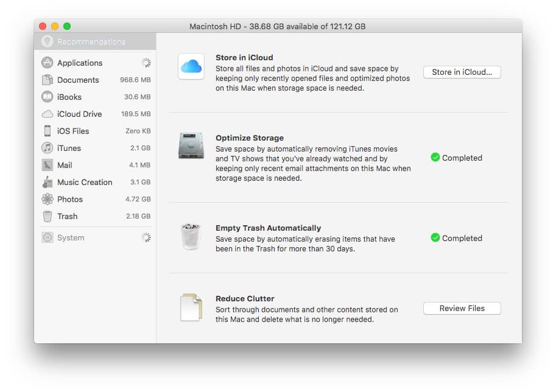Click the Zero KB size value

pos(138,131)
